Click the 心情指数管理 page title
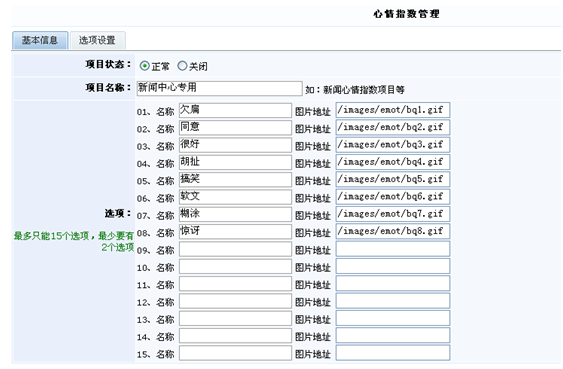This screenshot has width=563, height=369. 406,14
